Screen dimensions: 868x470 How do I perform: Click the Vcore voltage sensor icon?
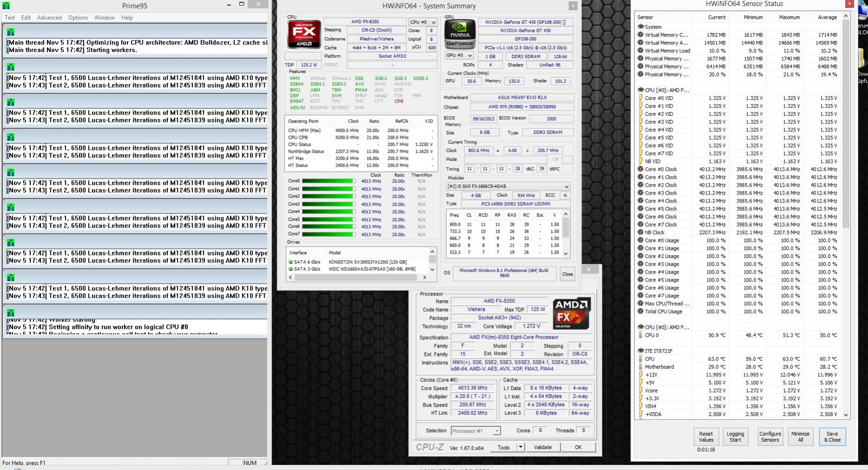(640, 390)
